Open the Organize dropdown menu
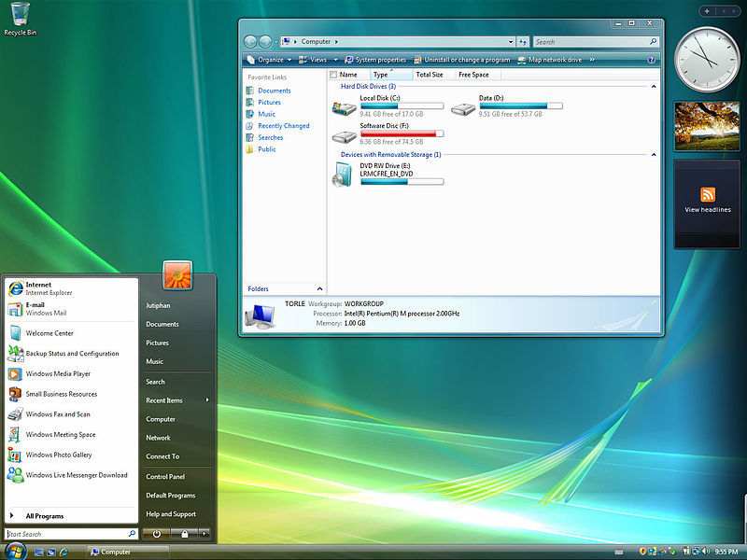The width and height of the screenshot is (747, 560). pos(270,60)
